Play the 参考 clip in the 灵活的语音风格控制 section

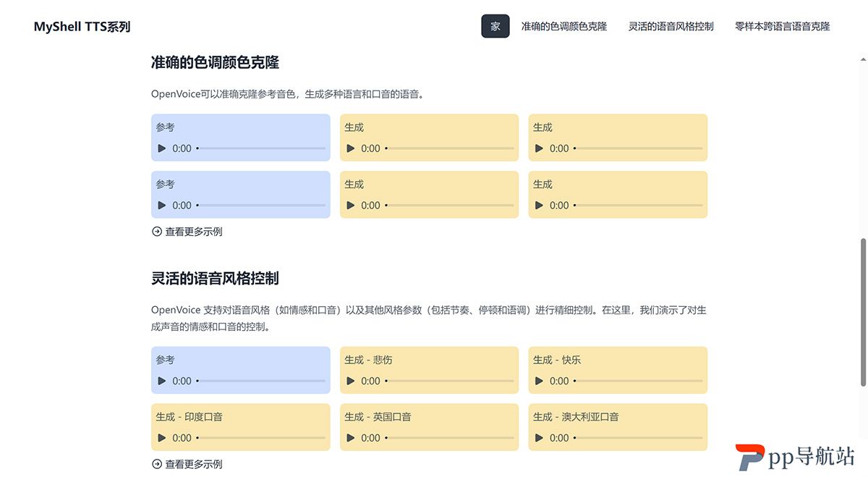coord(162,381)
